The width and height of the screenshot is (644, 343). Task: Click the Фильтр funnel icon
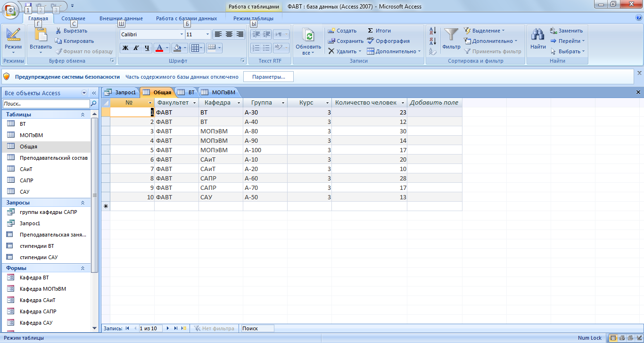click(451, 34)
